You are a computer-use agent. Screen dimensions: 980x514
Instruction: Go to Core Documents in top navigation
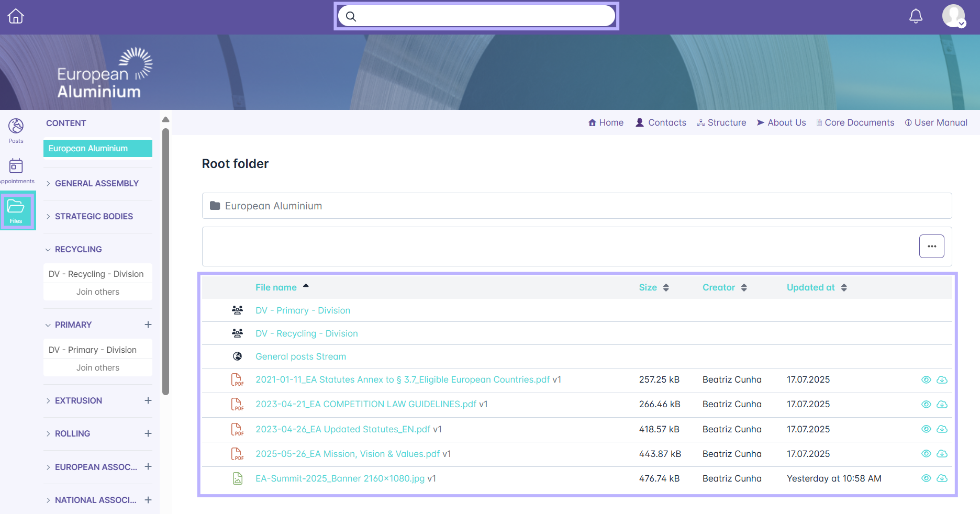859,122
